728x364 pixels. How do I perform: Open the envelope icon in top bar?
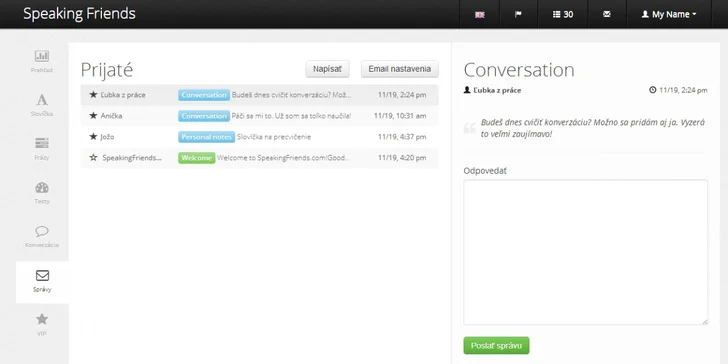pyautogui.click(x=607, y=14)
